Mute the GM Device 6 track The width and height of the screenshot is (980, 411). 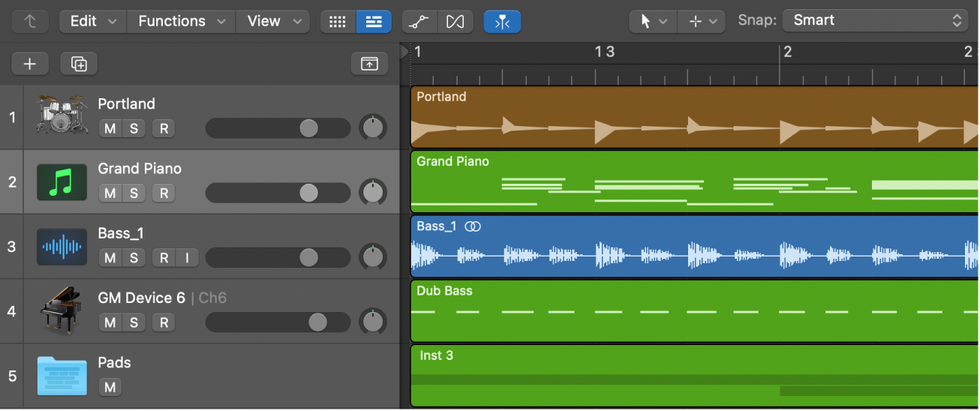pyautogui.click(x=110, y=322)
